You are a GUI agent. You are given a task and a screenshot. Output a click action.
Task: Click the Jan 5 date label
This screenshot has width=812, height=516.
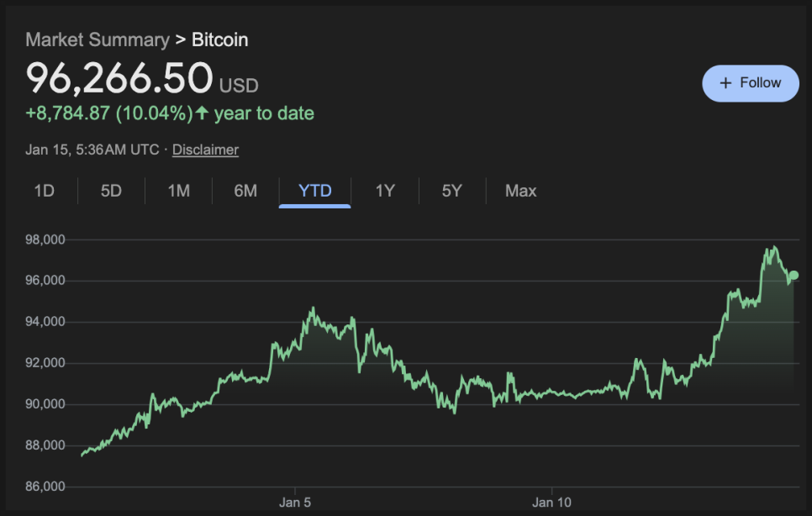[295, 503]
